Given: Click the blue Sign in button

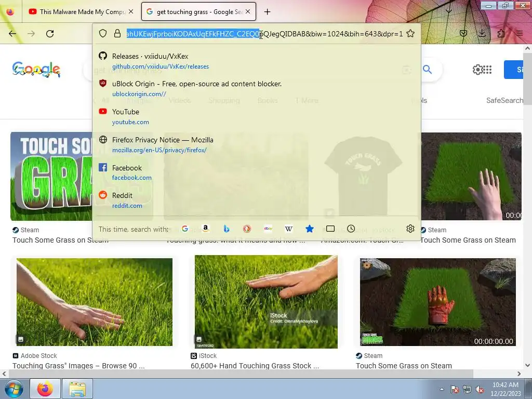Looking at the screenshot, I should pyautogui.click(x=514, y=70).
